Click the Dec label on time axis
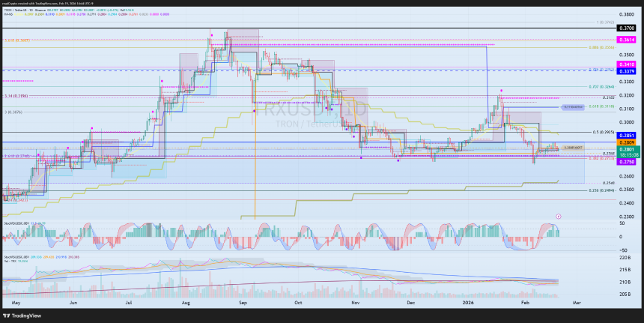Viewport: 644px width, 323px height. pos(410,303)
